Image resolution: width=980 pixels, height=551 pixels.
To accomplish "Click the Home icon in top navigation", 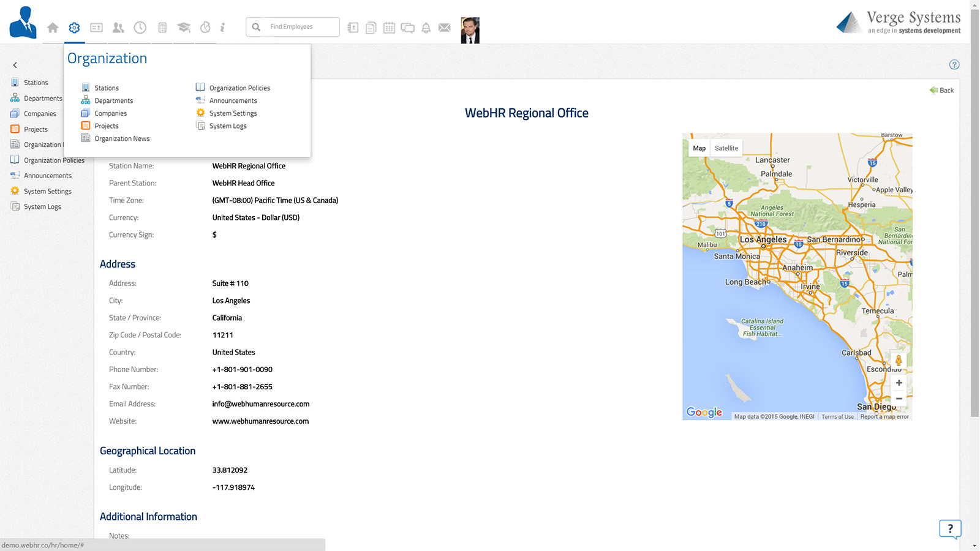I will [53, 28].
